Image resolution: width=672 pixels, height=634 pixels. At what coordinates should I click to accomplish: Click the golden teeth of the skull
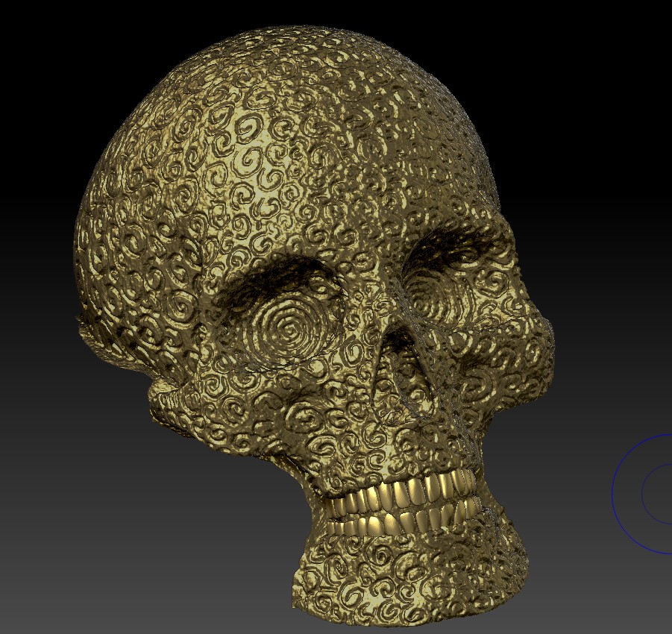(x=402, y=503)
